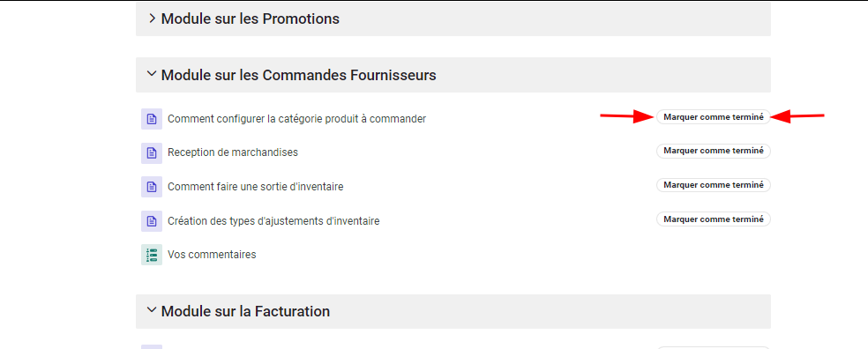Click the Module sur les Promotions heading
This screenshot has height=349, width=868.
pyautogui.click(x=251, y=19)
